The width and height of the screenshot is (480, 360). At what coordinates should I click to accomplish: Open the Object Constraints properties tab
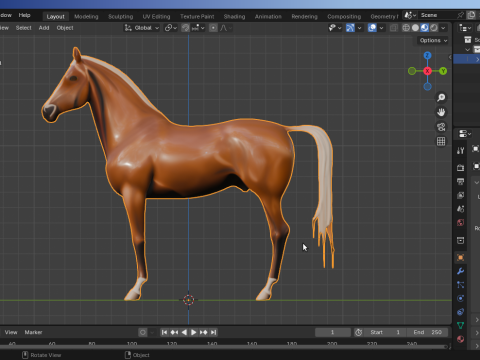click(460, 312)
